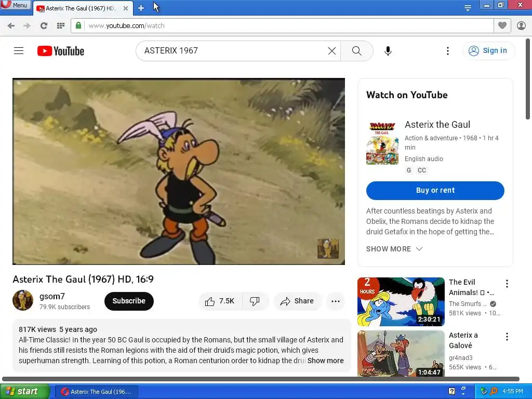Open browser account profile icon
The width and height of the screenshot is (532, 399).
point(521,25)
